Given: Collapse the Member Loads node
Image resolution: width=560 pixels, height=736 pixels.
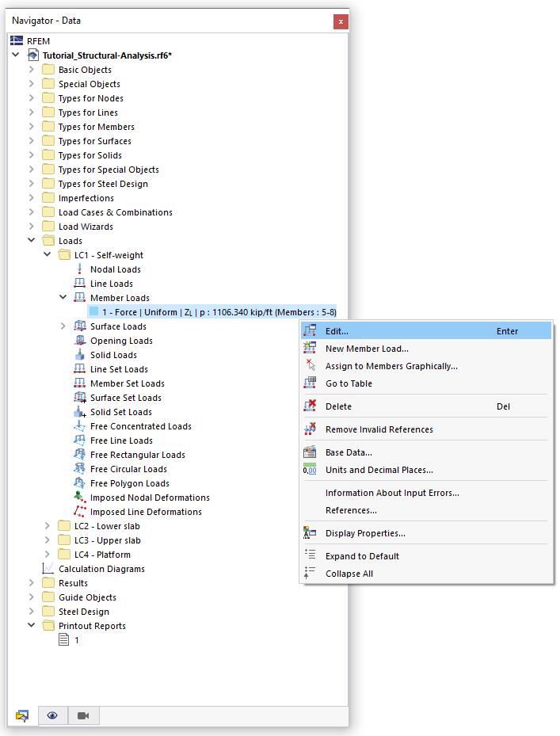Looking at the screenshot, I should pos(63,297).
